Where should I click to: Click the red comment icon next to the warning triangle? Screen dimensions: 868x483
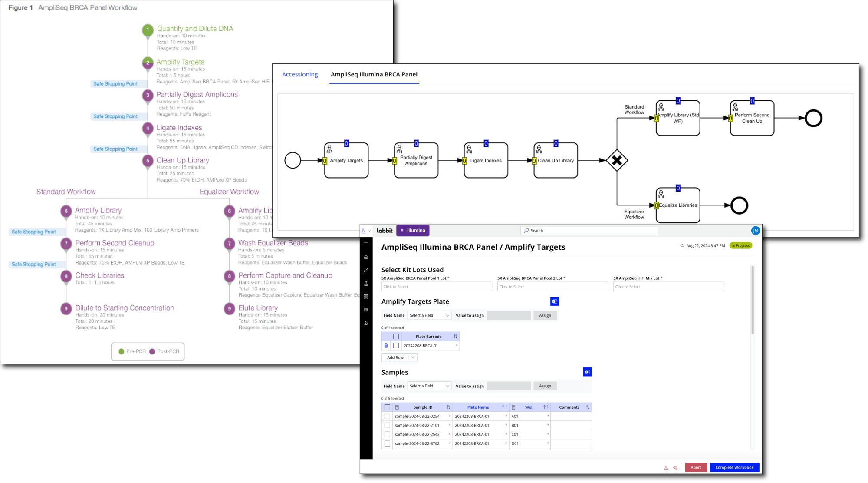coord(675,468)
